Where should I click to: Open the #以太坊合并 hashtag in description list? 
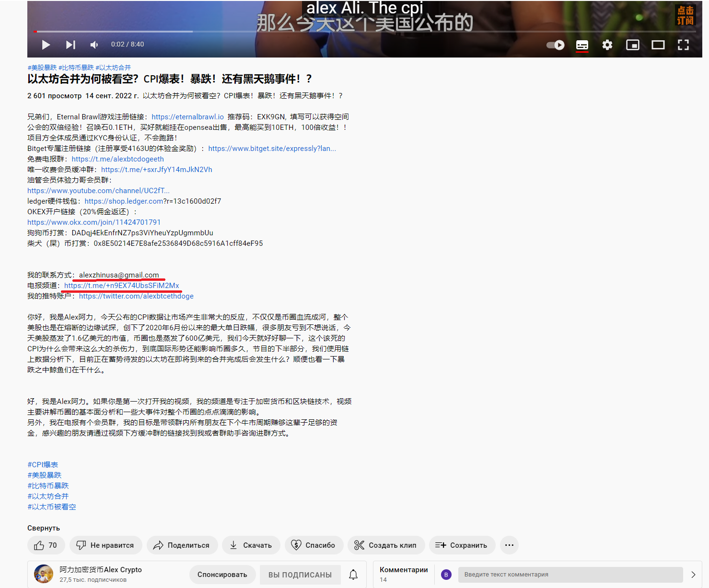(x=48, y=496)
